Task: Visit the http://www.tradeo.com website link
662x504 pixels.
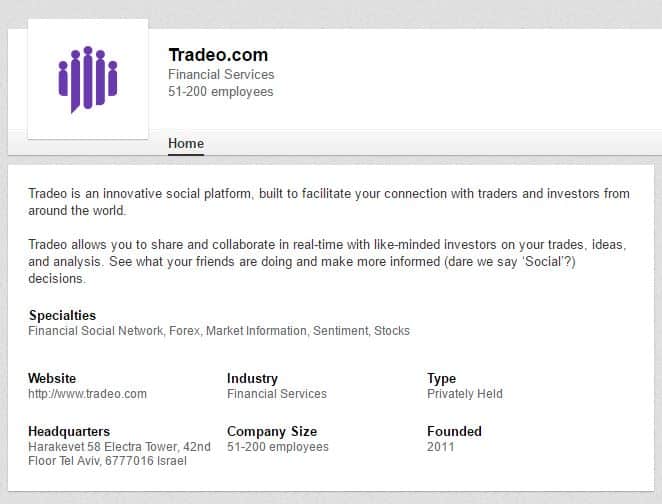Action: (87, 394)
